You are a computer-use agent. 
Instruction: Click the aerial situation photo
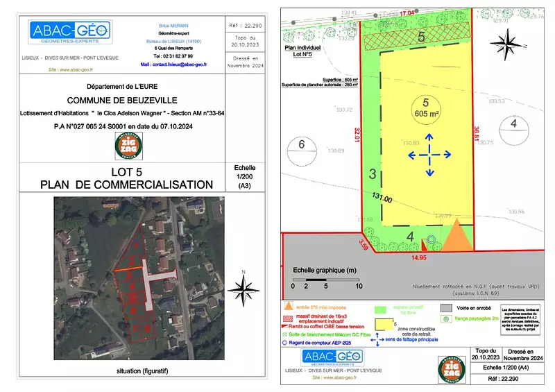click(x=140, y=279)
